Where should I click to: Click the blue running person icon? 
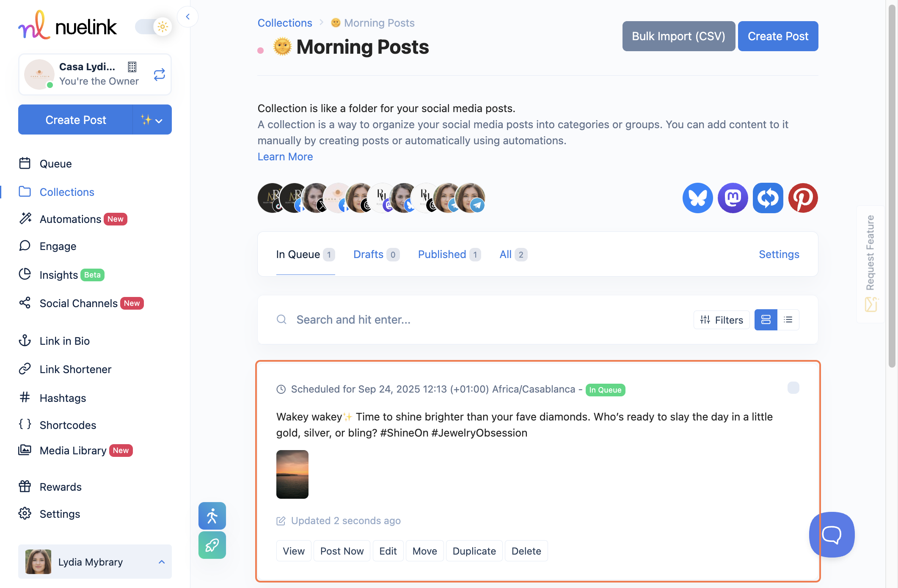pyautogui.click(x=212, y=516)
